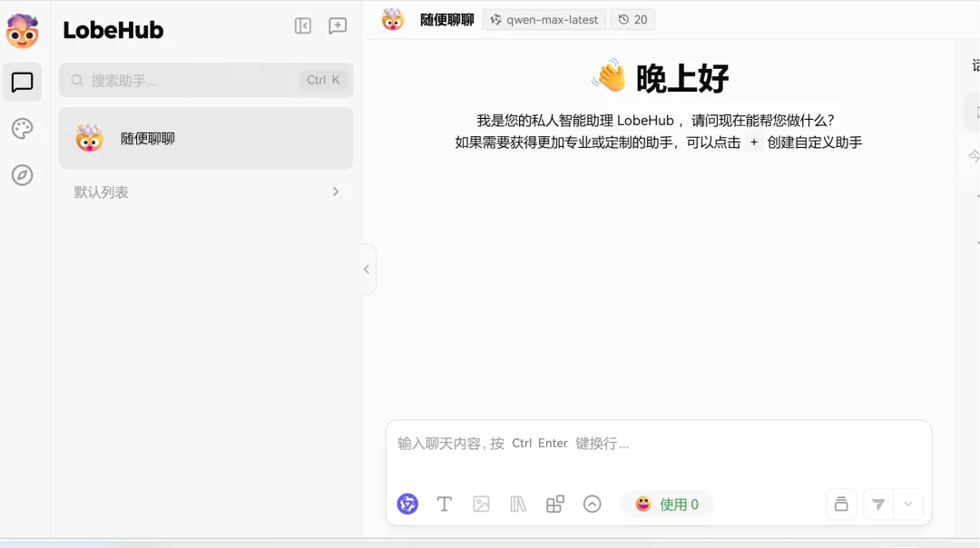Expand the 默认列表 group chevron
This screenshot has height=548, width=980.
pyautogui.click(x=336, y=191)
